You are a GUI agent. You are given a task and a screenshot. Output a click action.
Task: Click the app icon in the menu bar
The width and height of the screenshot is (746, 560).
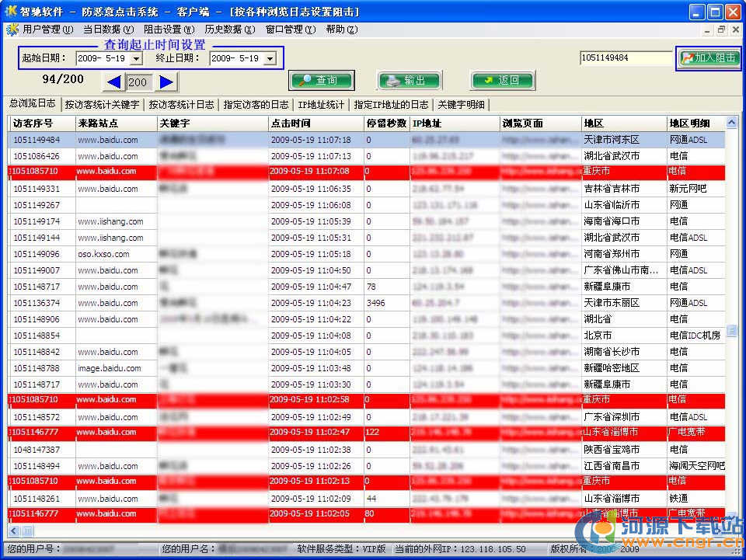[x=12, y=30]
